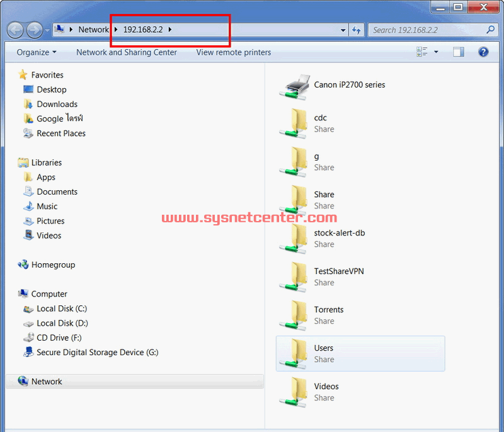
Task: Minimize the Explorer window
Action: point(440,7)
